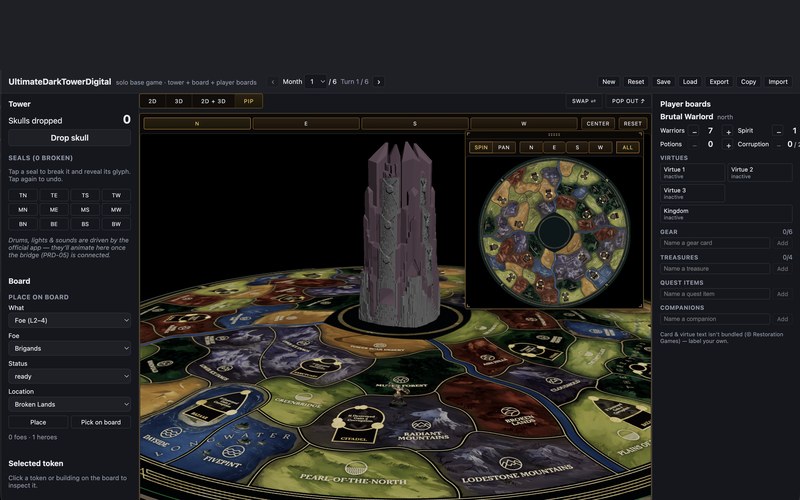Viewport: 800px width, 500px height.
Task: Toggle seal TN
Action: pos(23,195)
